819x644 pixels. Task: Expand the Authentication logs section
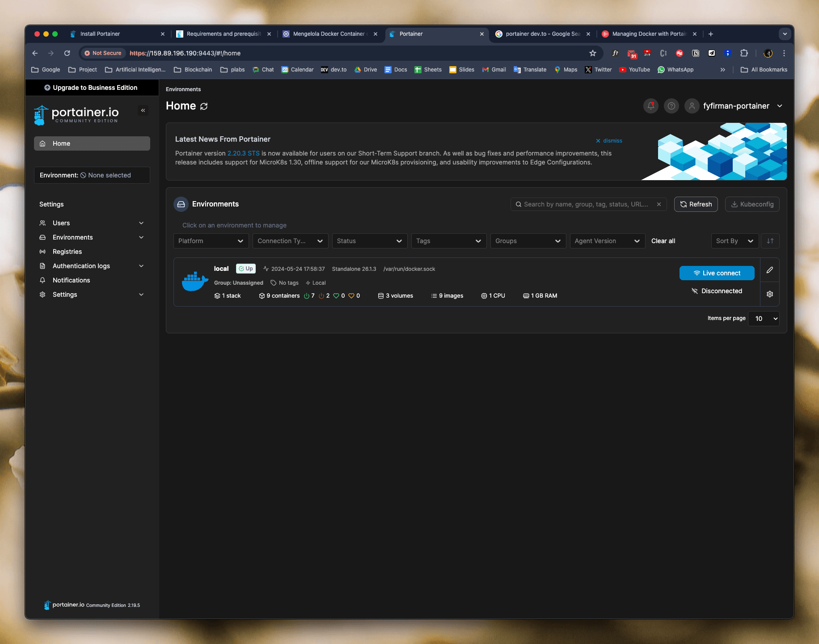(x=92, y=266)
